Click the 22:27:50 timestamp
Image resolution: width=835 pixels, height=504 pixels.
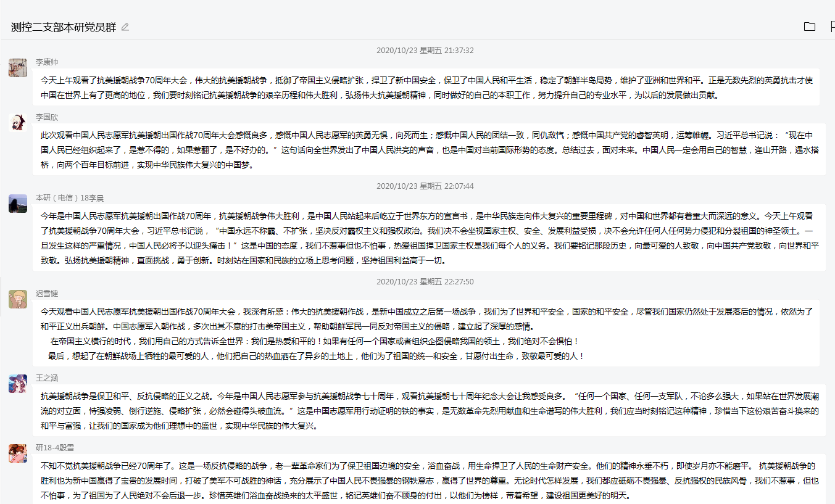(x=425, y=281)
